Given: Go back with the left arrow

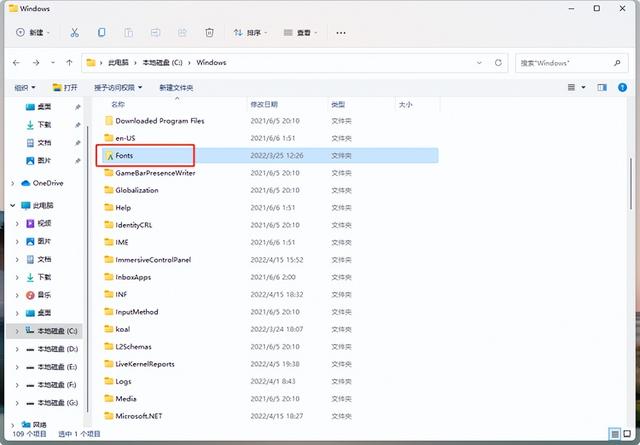Looking at the screenshot, I should click(16, 62).
